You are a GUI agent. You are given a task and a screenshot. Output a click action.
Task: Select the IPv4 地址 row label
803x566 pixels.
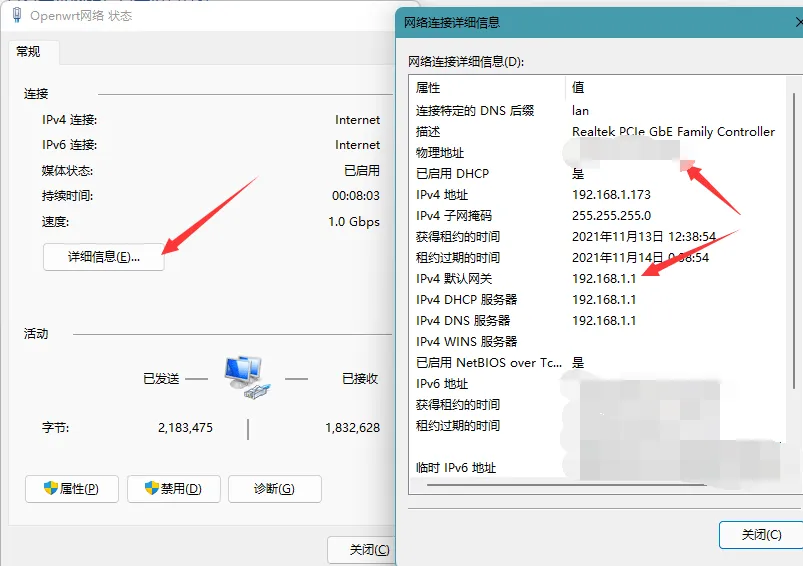click(x=442, y=195)
